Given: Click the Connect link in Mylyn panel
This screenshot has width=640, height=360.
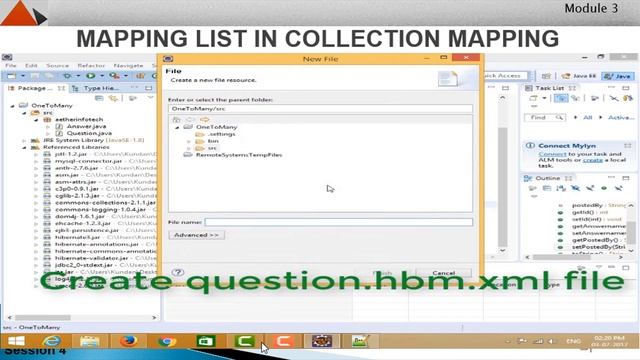Looking at the screenshot, I should tap(552, 154).
